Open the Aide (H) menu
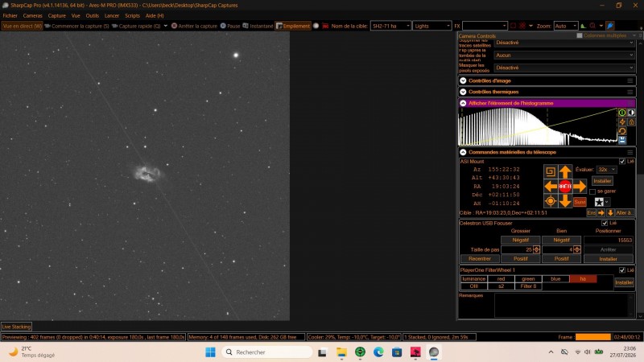Image resolution: width=644 pixels, height=362 pixels. pos(155,15)
